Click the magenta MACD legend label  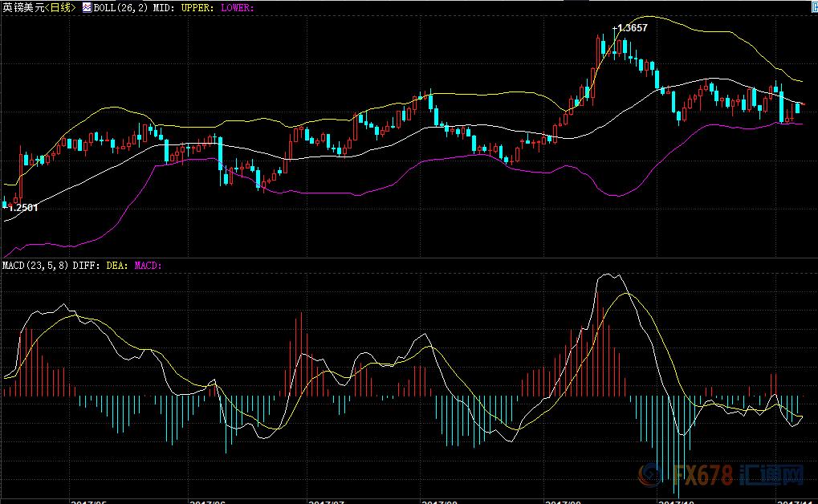pyautogui.click(x=147, y=264)
